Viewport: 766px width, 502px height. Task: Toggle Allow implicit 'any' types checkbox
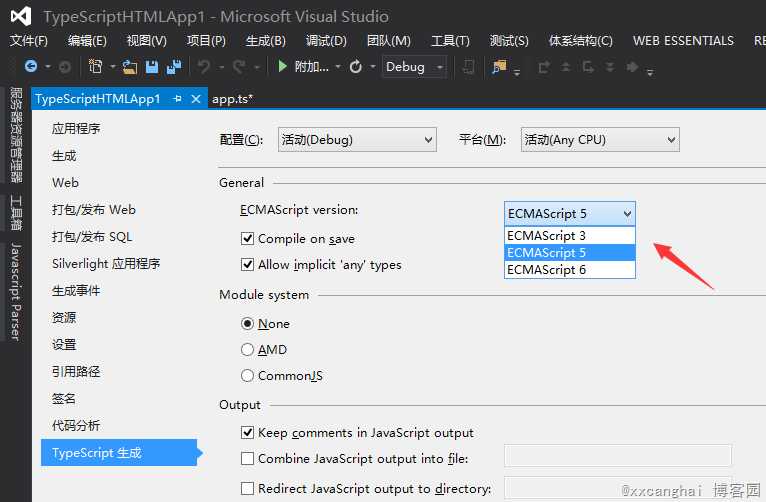pos(248,265)
